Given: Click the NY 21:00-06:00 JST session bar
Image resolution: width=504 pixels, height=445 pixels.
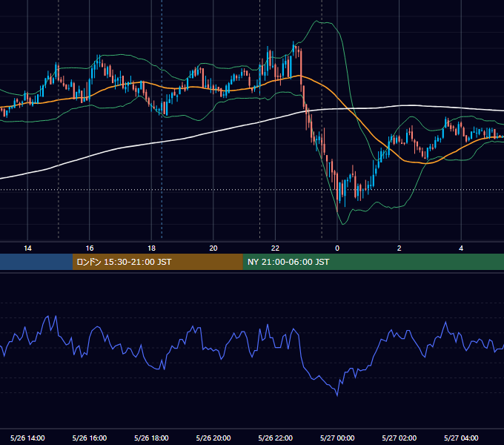Looking at the screenshot, I should [x=373, y=262].
